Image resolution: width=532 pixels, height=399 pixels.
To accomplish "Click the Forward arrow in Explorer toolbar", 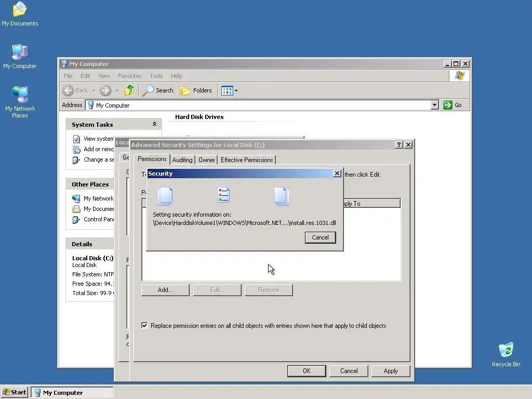I will [x=105, y=90].
